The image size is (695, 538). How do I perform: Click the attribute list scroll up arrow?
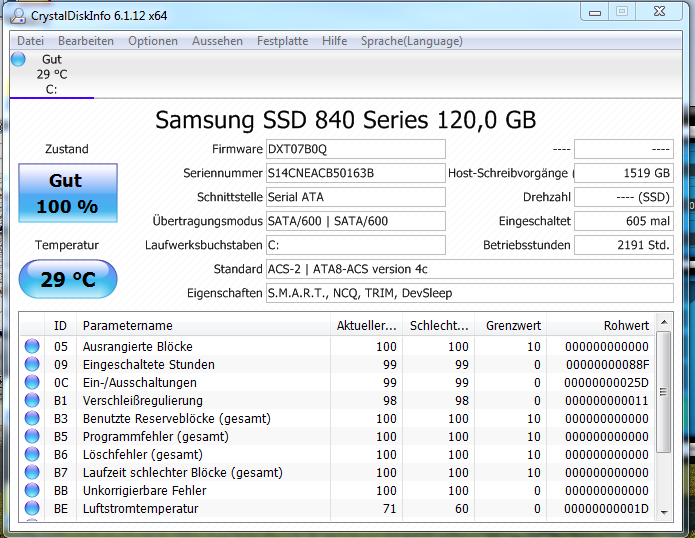pos(664,322)
